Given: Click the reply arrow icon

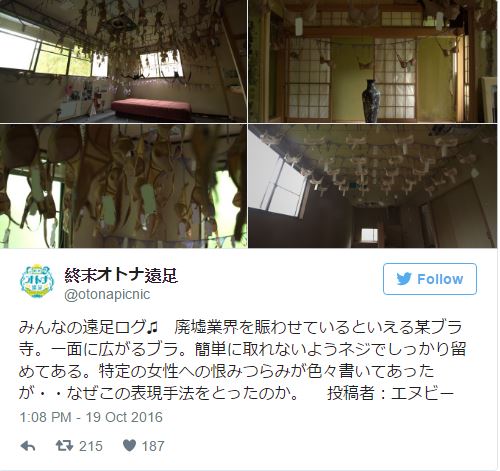Looking at the screenshot, I should pyautogui.click(x=28, y=446).
